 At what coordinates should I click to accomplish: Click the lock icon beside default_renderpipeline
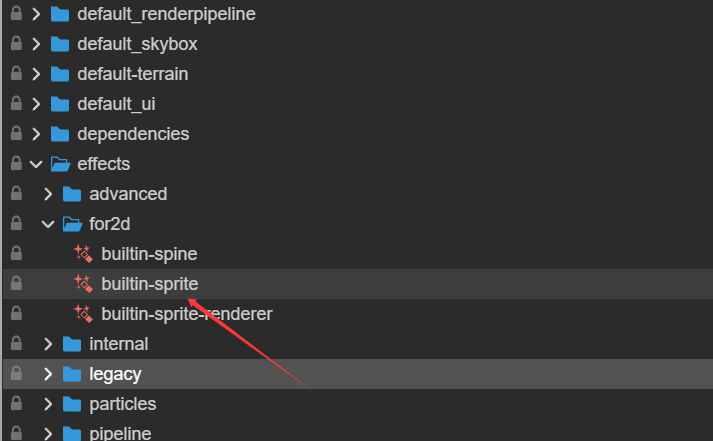pyautogui.click(x=16, y=13)
